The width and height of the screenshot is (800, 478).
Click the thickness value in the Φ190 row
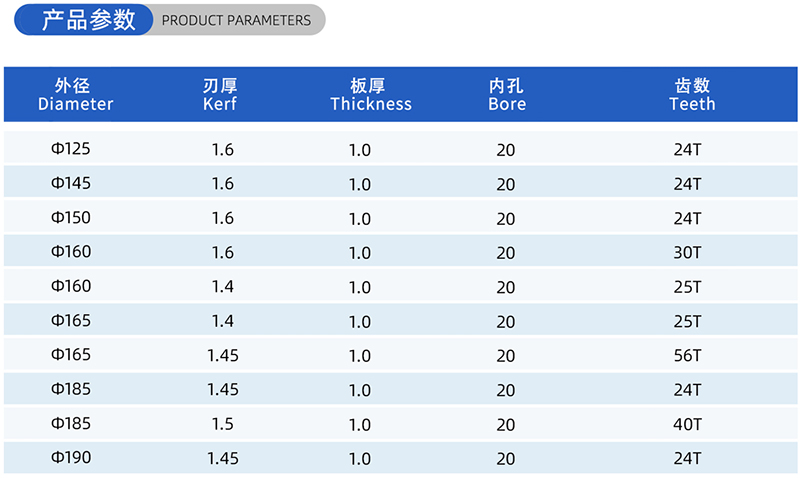360,459
